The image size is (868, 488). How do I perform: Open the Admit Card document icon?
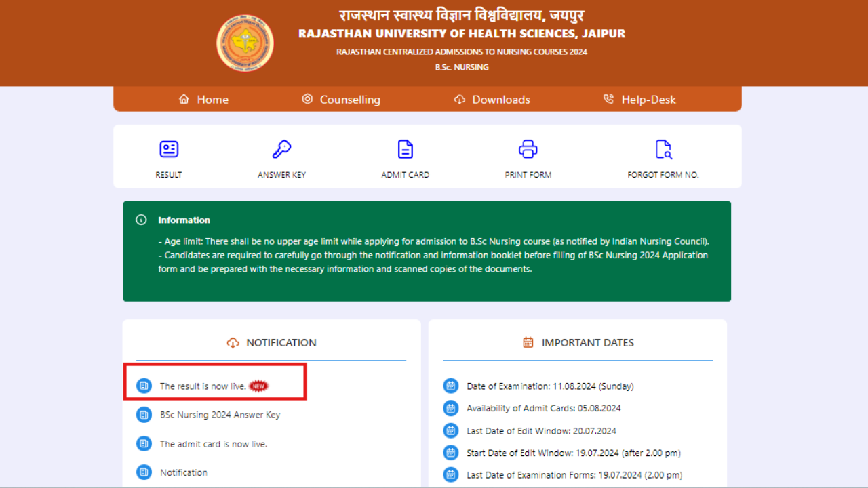pos(405,149)
